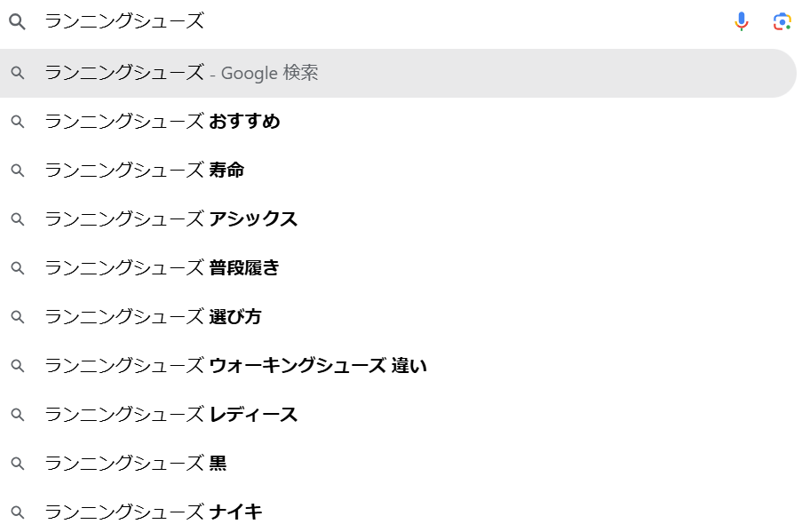Screen dimensions: 802x532
Task: Click magnifier icon beside アシックス suggestion
Action: click(x=18, y=219)
